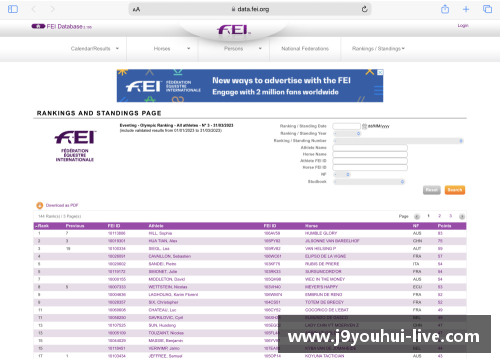Click the Download as PDF icon
500x362 pixels.
pyautogui.click(x=40, y=205)
